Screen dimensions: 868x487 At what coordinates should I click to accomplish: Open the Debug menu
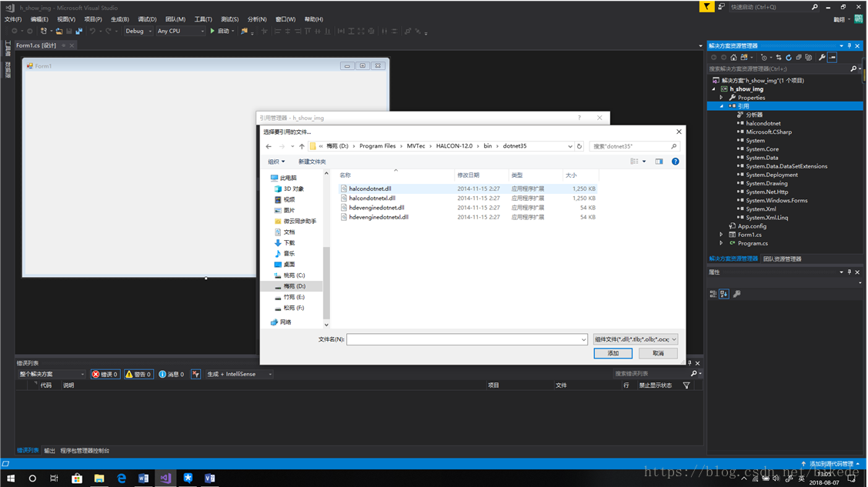point(147,19)
